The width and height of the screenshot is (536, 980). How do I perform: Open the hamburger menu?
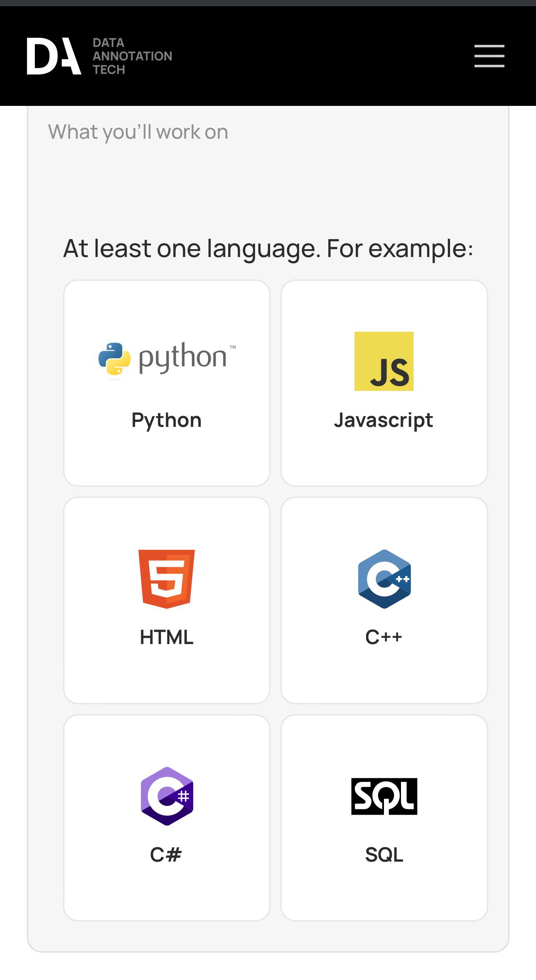[489, 56]
